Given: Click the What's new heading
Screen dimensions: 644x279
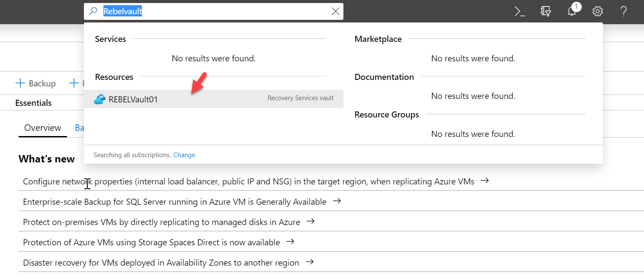Looking at the screenshot, I should [x=47, y=159].
